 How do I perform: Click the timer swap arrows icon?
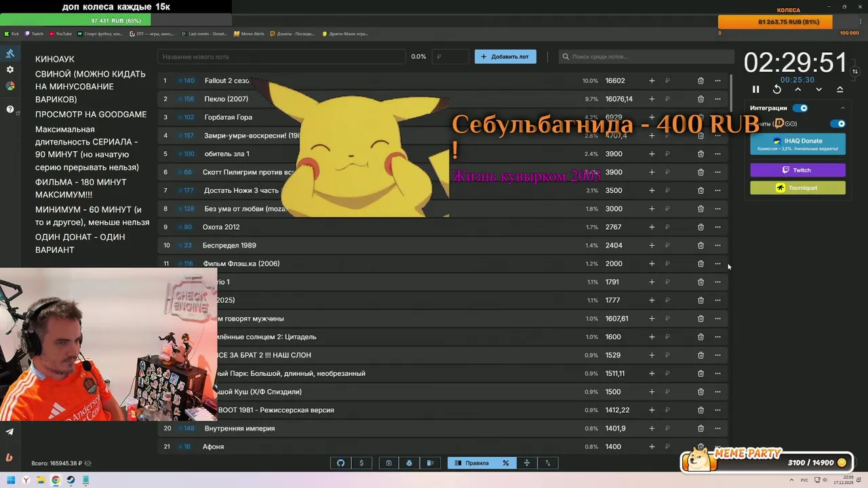click(x=855, y=71)
